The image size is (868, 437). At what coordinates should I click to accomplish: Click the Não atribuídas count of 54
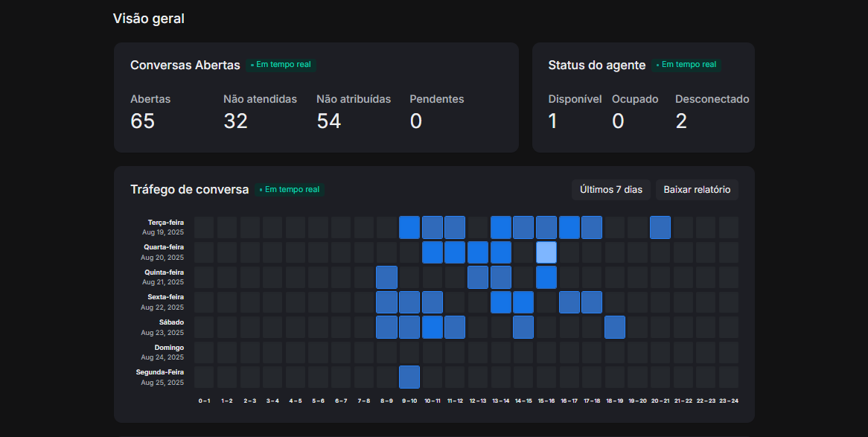329,121
